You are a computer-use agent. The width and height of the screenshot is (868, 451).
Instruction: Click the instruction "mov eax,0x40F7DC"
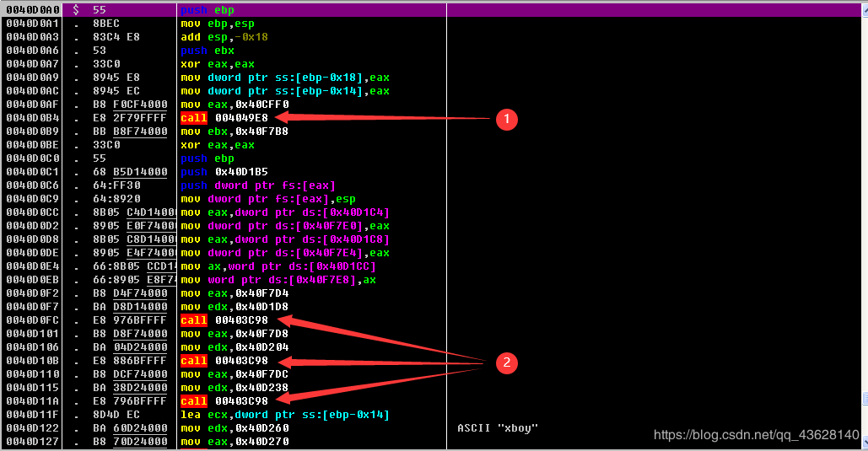(235, 374)
